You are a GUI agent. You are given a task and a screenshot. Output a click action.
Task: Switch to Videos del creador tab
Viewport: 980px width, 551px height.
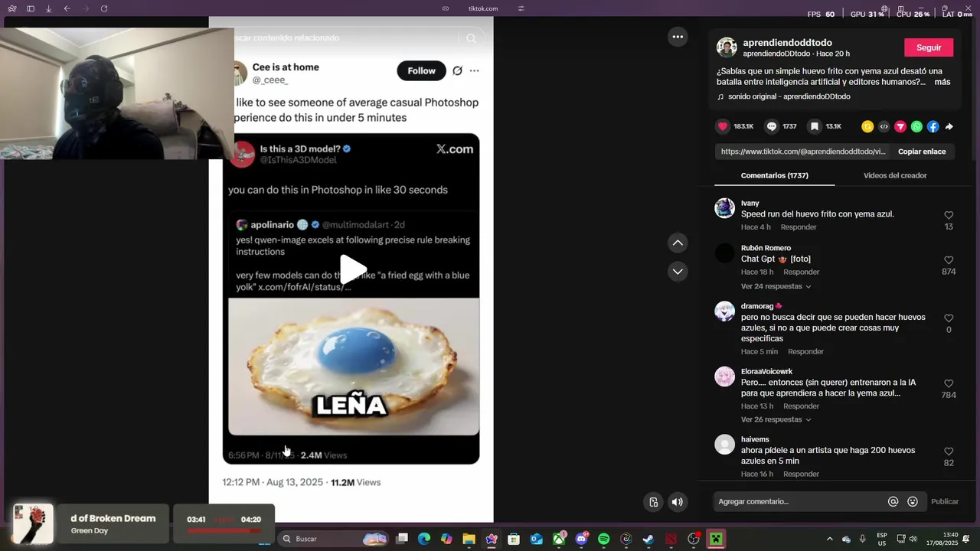tap(895, 175)
